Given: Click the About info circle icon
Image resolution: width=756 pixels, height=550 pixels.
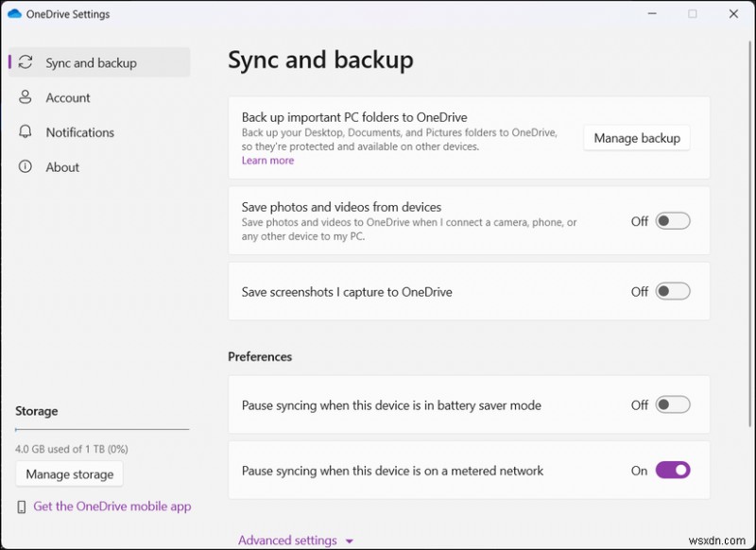Looking at the screenshot, I should [x=26, y=166].
